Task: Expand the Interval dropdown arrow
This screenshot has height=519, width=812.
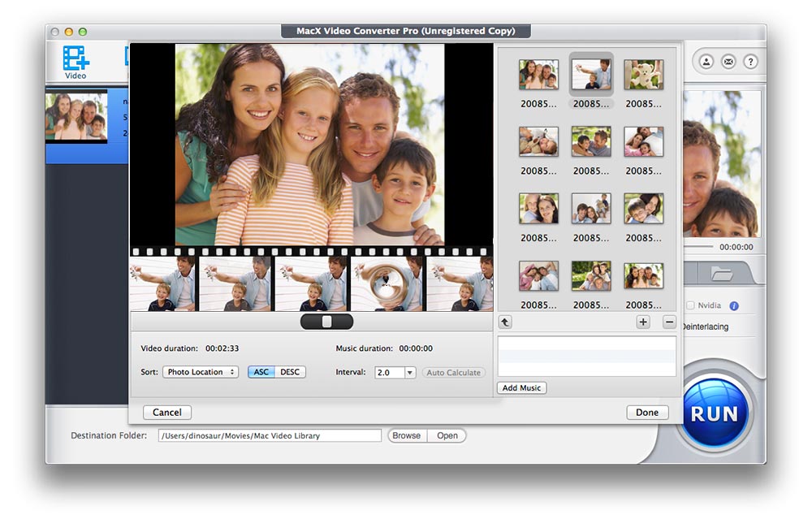Action: (410, 373)
